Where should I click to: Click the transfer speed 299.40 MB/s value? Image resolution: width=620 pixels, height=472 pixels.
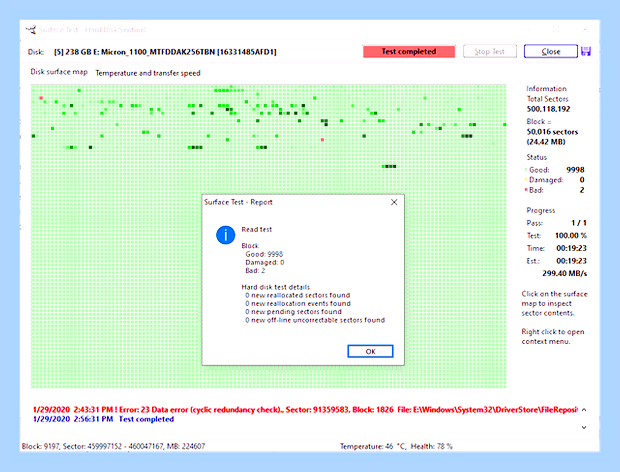coord(564,273)
